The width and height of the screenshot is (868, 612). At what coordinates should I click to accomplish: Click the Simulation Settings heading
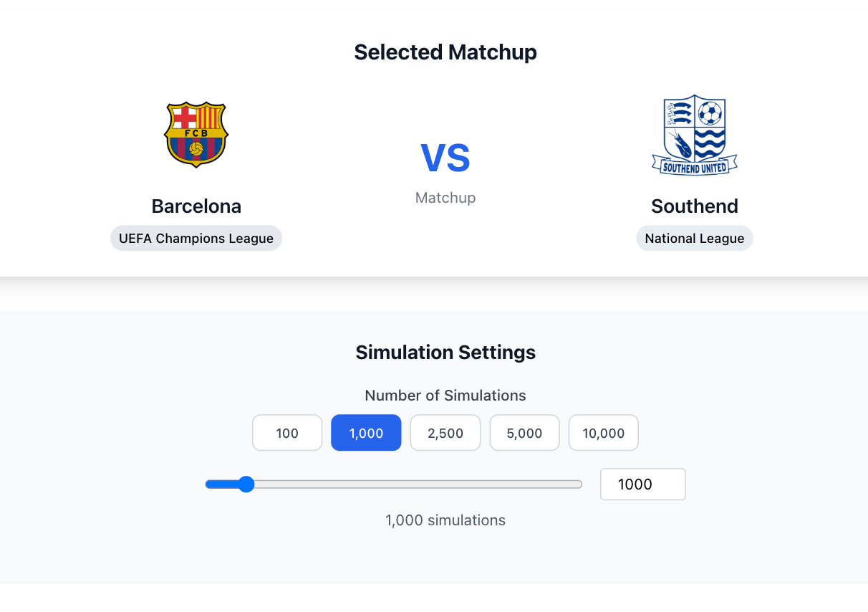(x=445, y=353)
